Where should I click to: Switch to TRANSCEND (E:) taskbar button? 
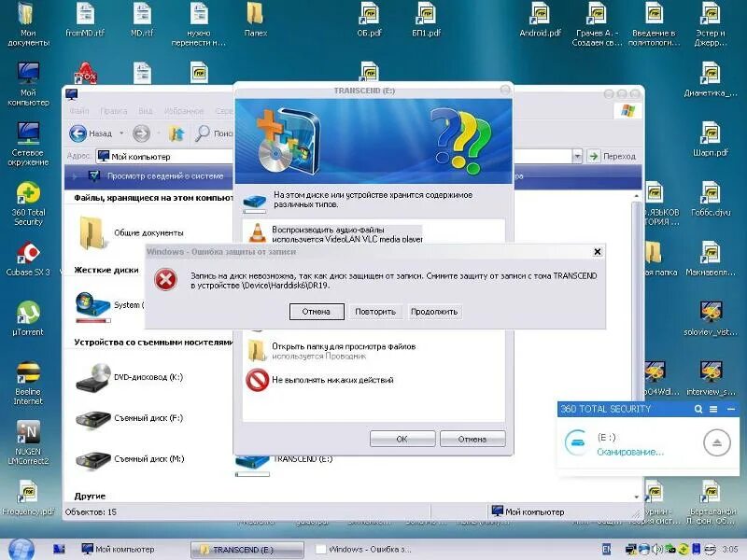click(x=247, y=550)
